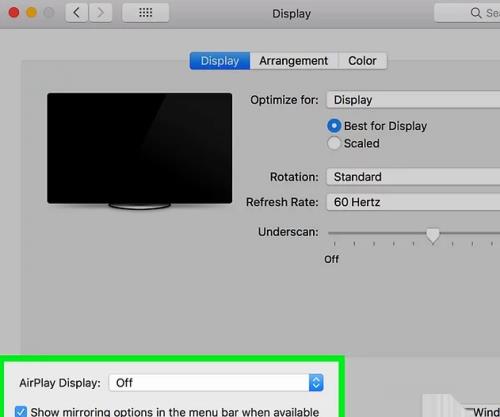Click the search magnifier icon
500x417 pixels.
coord(476,13)
